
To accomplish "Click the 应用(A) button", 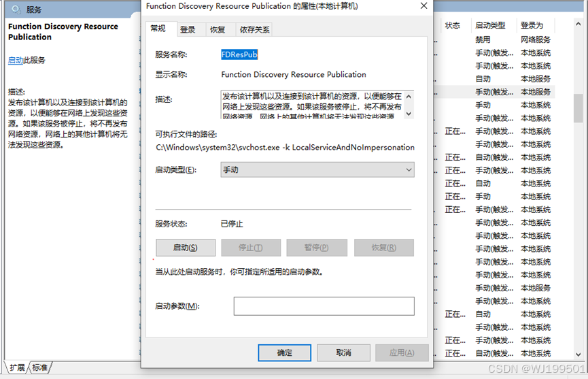I will pyautogui.click(x=402, y=352).
